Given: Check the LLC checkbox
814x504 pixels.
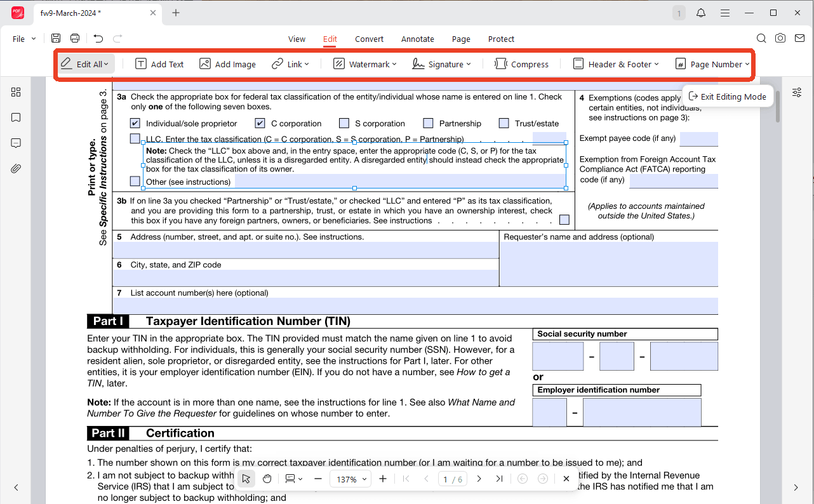Looking at the screenshot, I should pyautogui.click(x=135, y=138).
